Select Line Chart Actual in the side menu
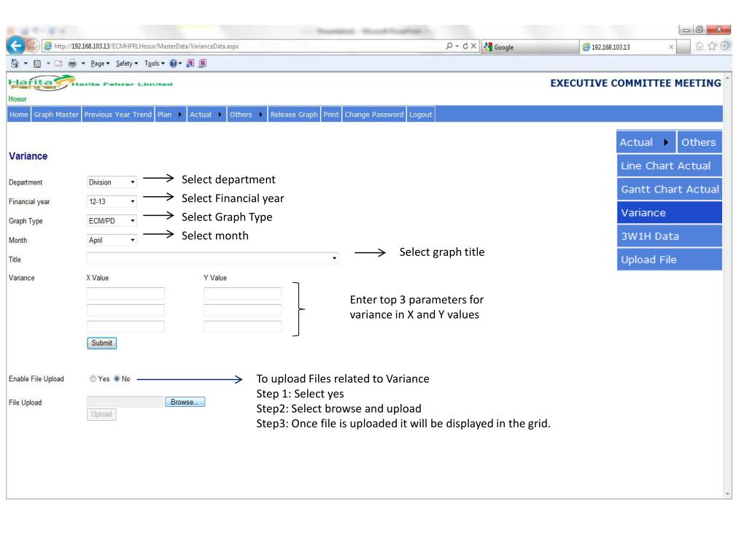The height and width of the screenshot is (560, 747). pyautogui.click(x=670, y=166)
